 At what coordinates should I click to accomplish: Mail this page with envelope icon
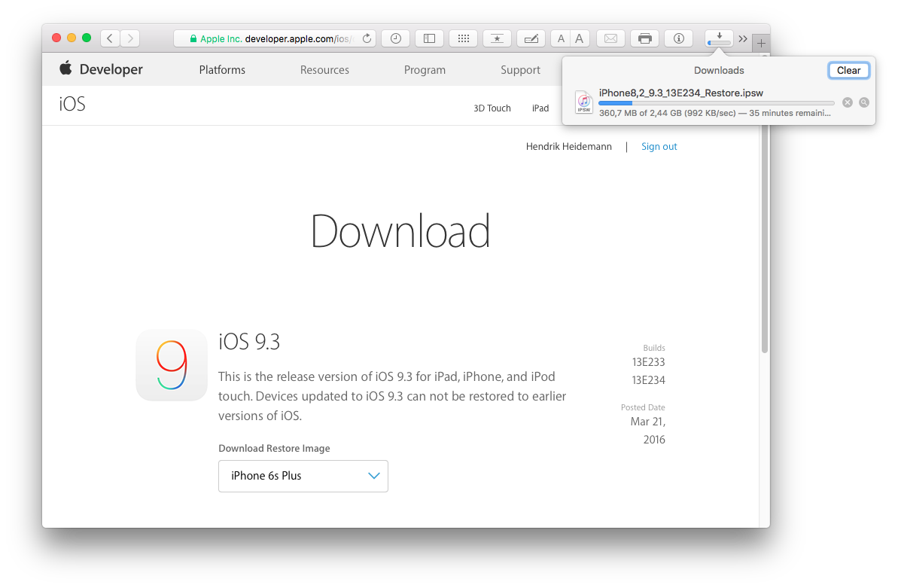pyautogui.click(x=610, y=38)
